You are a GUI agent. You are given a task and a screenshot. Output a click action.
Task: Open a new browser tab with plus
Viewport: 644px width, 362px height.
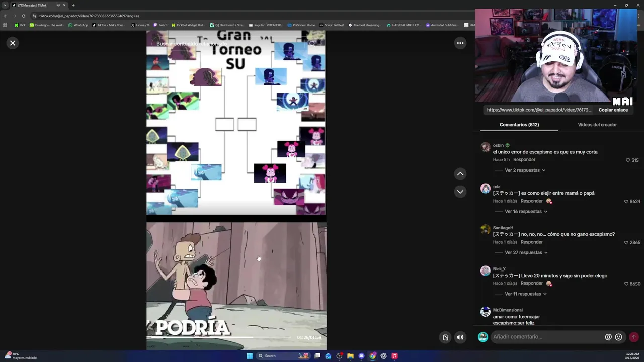point(73,5)
